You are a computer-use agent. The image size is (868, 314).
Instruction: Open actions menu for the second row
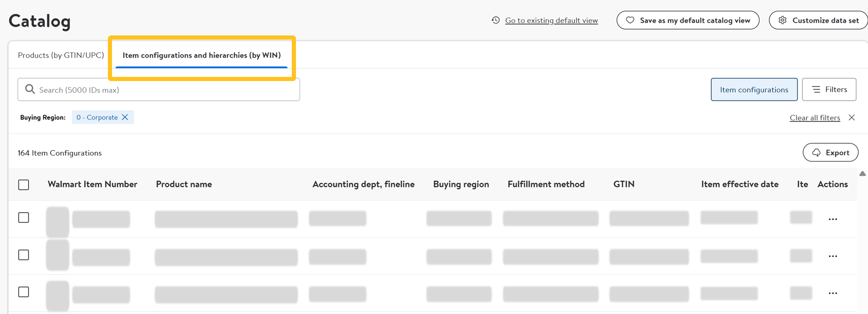[833, 256]
